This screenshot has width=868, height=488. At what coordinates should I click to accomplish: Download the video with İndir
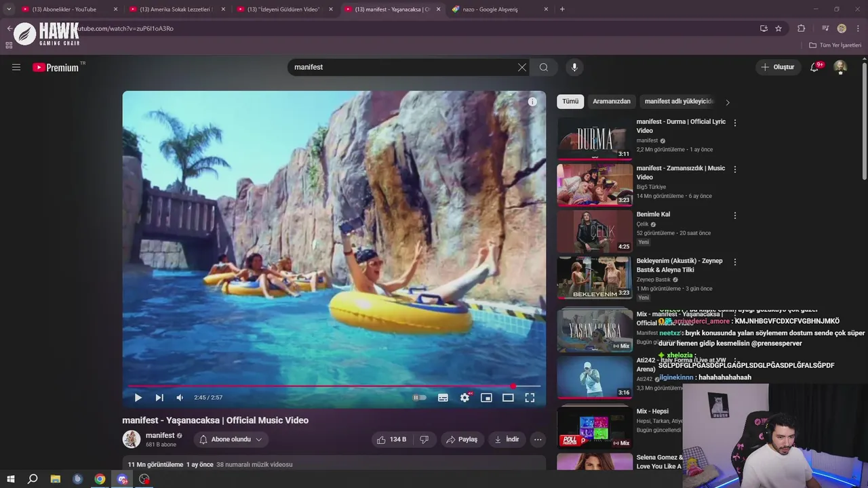507,439
